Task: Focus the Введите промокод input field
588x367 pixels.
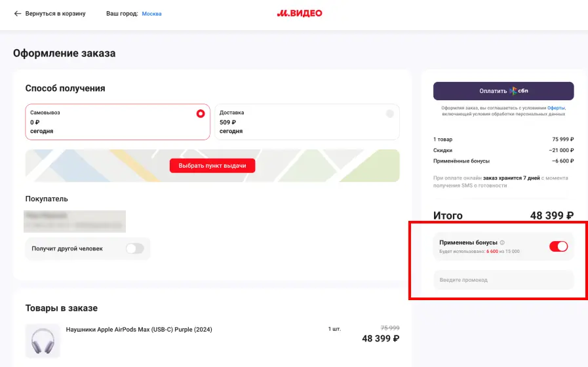Action: [x=503, y=280]
